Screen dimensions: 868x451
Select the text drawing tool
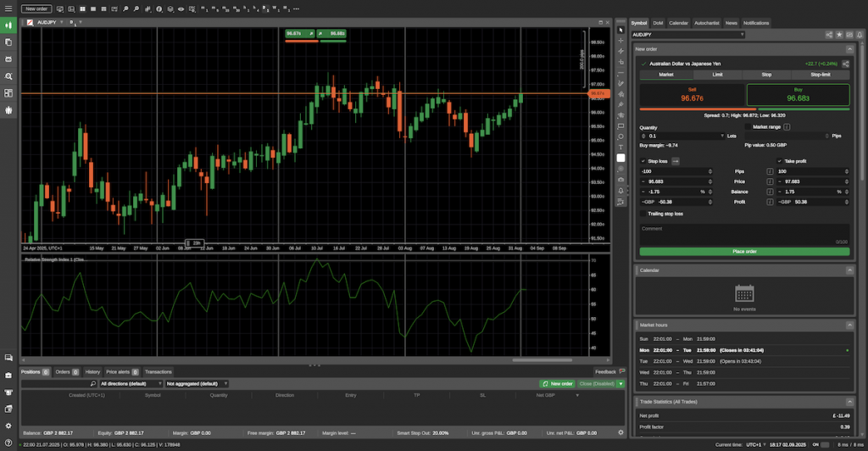pyautogui.click(x=620, y=148)
